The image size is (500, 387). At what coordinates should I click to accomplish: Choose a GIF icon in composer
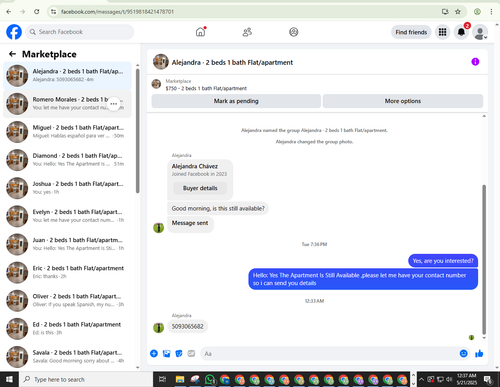(x=191, y=353)
